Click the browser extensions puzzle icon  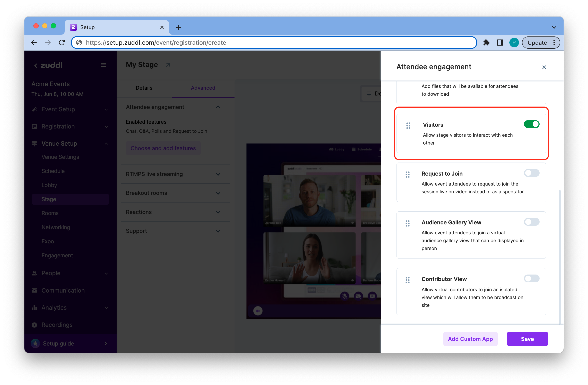click(486, 43)
